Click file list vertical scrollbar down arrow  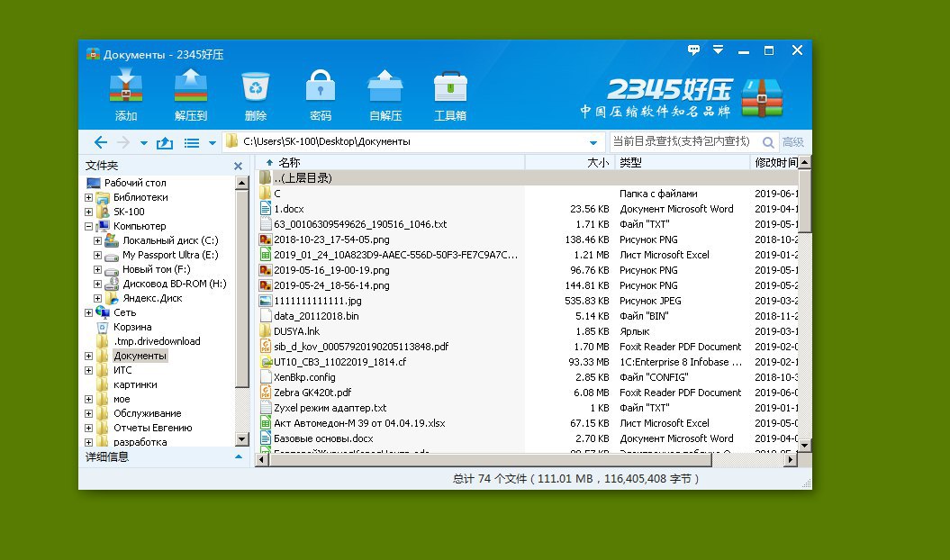click(x=805, y=446)
